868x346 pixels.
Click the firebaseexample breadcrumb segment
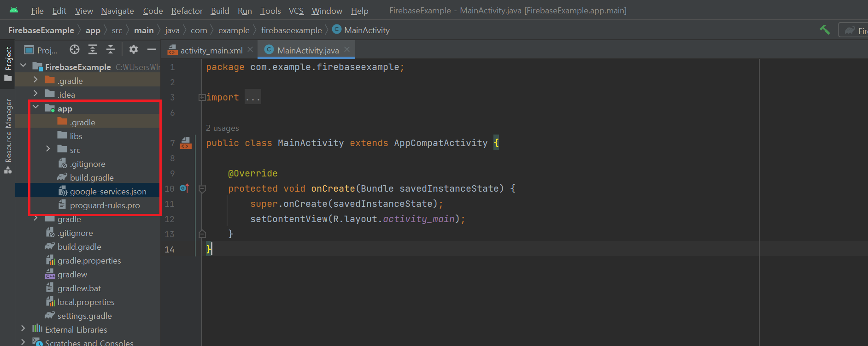291,30
